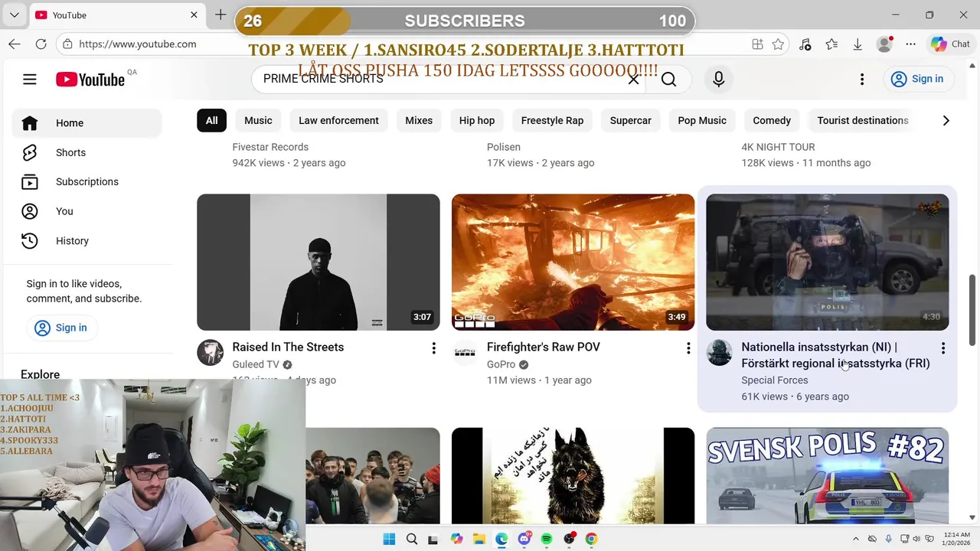
Task: Open Firefighter's Raw POV video thumbnail
Action: pyautogui.click(x=573, y=262)
